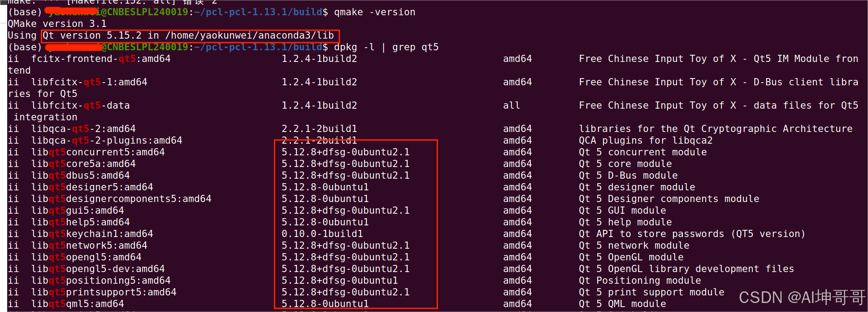Select package name libqt5opengl5:amd64

(87, 257)
